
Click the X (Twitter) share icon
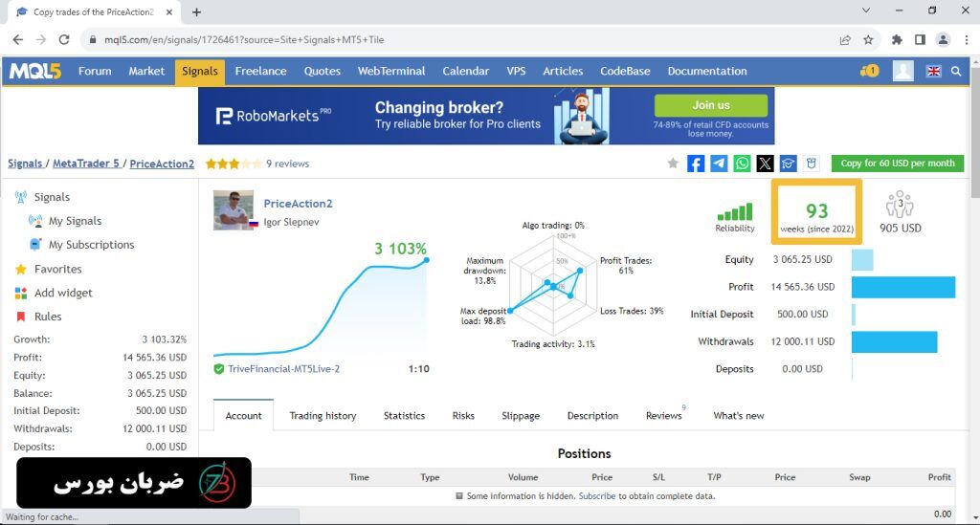point(765,164)
